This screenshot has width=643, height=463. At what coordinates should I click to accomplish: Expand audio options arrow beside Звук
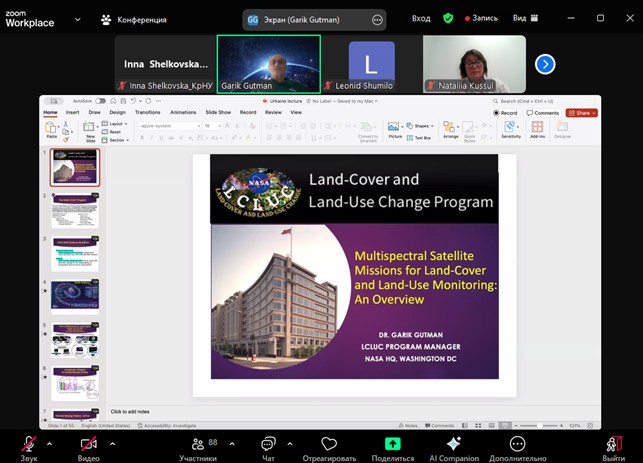click(x=50, y=444)
